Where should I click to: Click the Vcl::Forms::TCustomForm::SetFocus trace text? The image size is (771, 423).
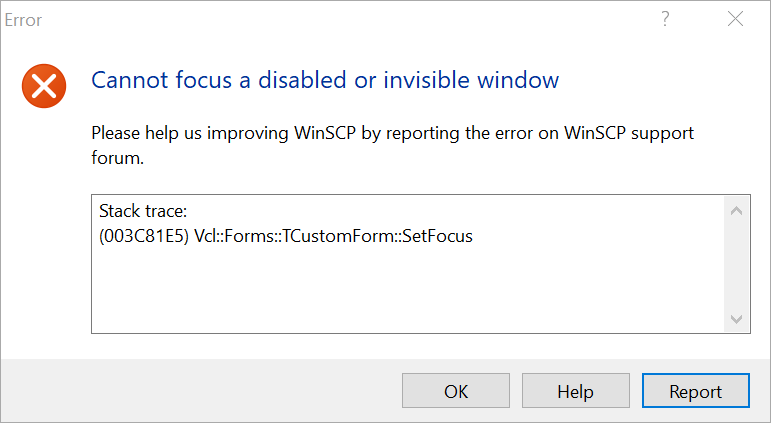tap(334, 237)
